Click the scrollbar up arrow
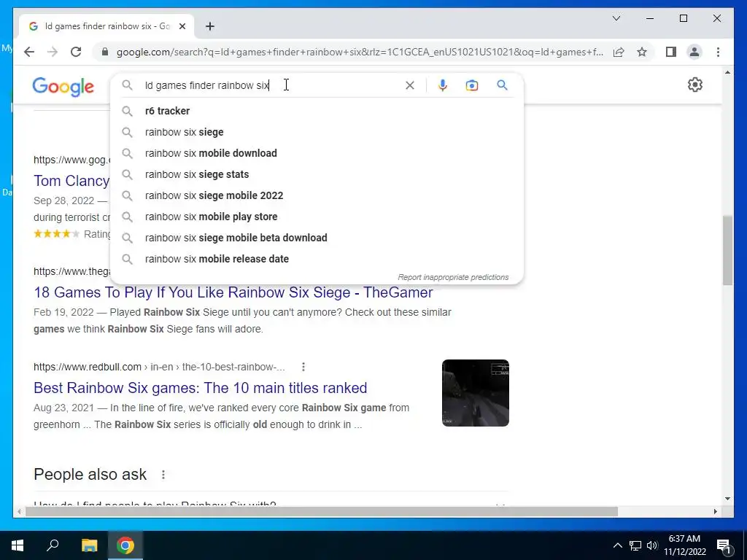747x560 pixels. point(727,73)
